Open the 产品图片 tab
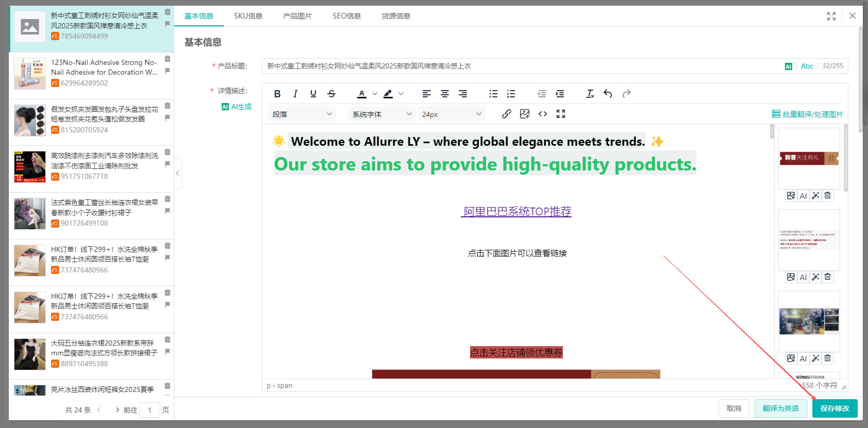This screenshot has height=428, width=868. point(297,16)
